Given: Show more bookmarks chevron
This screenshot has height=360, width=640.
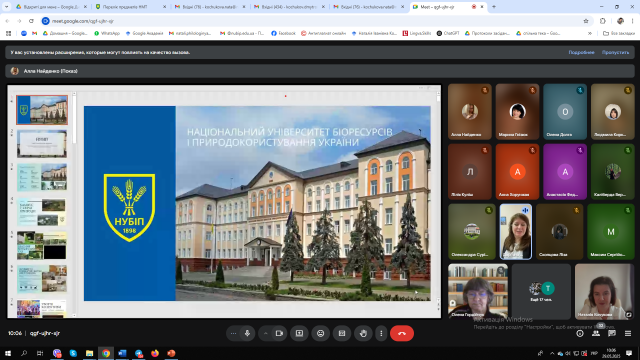Looking at the screenshot, I should coord(590,33).
